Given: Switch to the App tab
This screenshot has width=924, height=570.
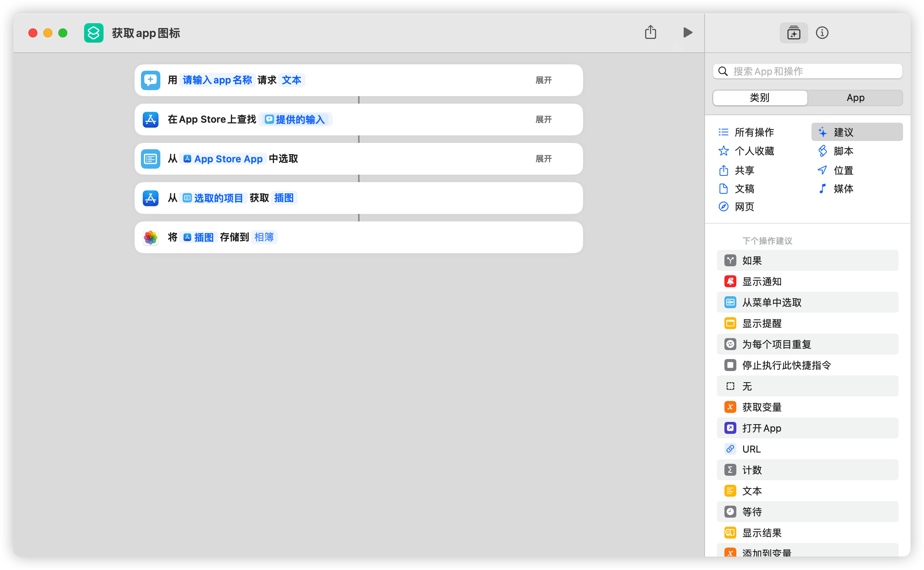Looking at the screenshot, I should point(855,98).
